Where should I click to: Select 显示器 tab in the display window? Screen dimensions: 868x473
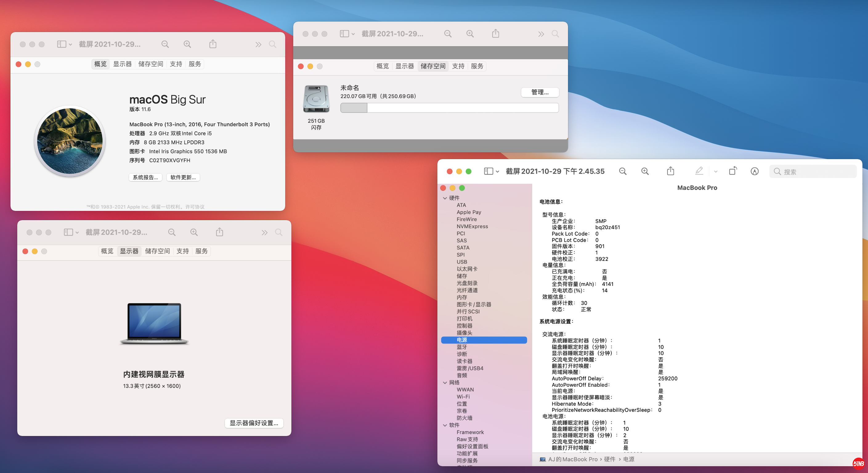[x=129, y=251]
